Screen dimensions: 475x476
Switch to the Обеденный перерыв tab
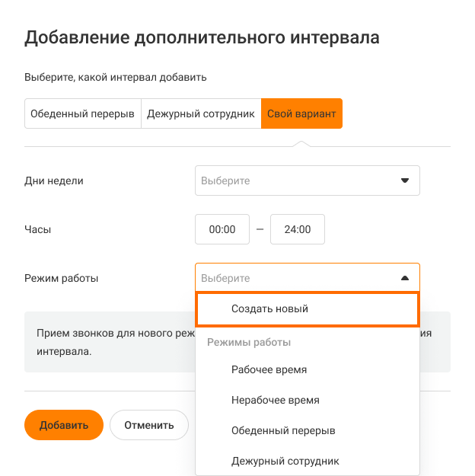point(82,113)
